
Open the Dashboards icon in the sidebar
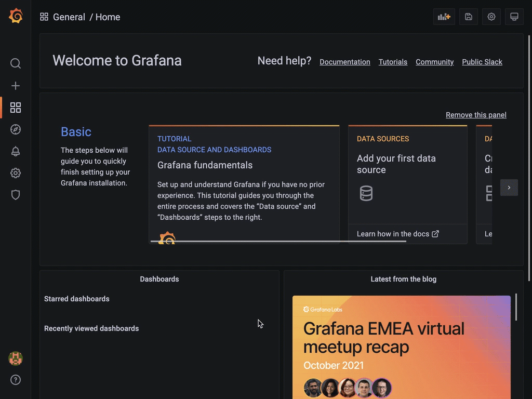coord(15,108)
